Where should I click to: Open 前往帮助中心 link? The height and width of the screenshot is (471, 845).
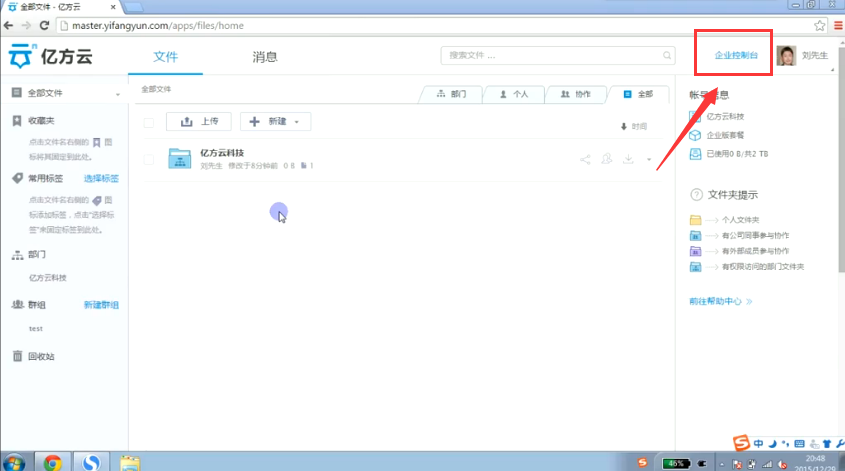tap(721, 301)
